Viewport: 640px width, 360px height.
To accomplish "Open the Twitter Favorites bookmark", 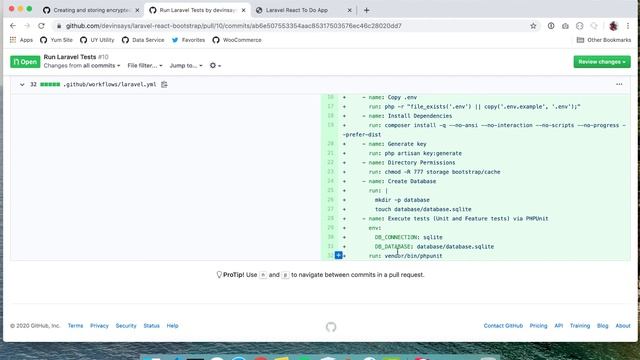I will 188,40.
